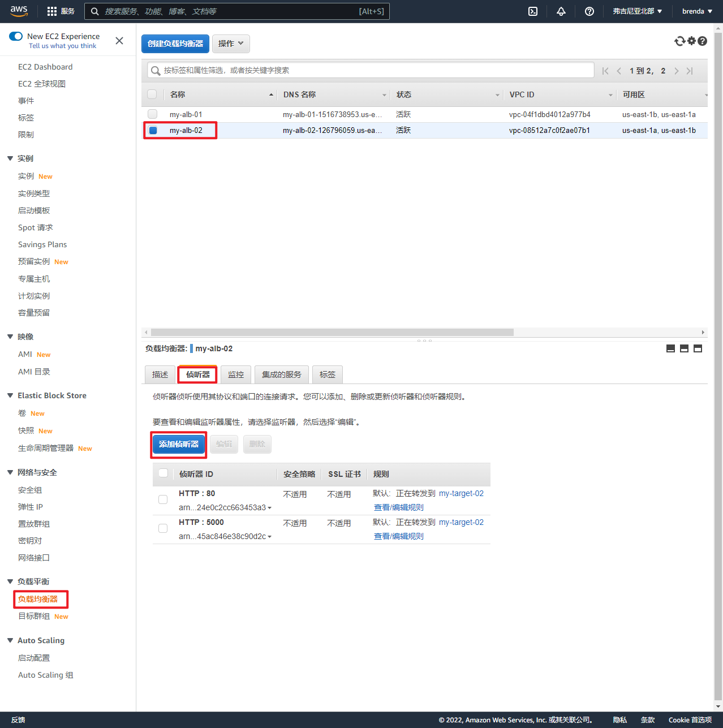Viewport: 723px width, 728px height.
Task: Collapse the 负载平衡 sidebar section
Action: click(x=10, y=581)
